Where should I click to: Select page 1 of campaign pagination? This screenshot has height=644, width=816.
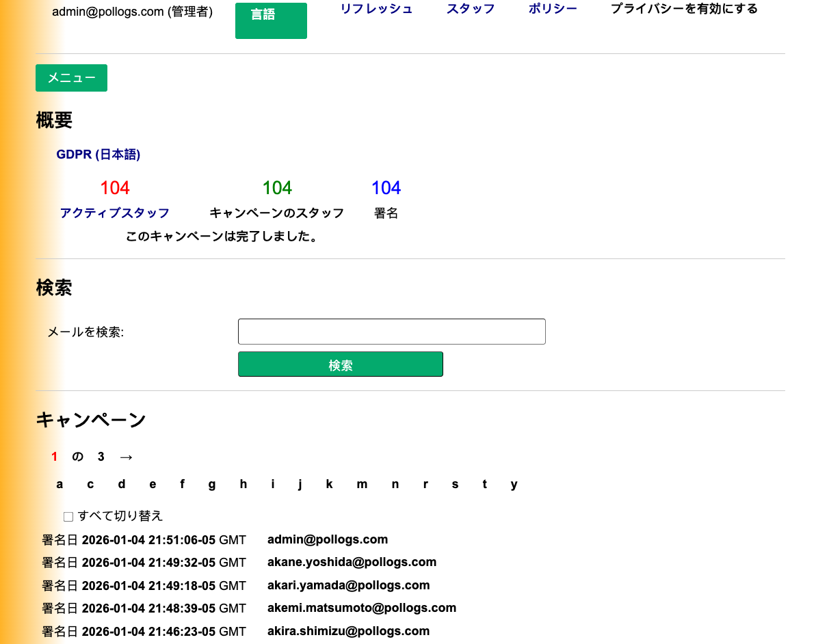54,457
